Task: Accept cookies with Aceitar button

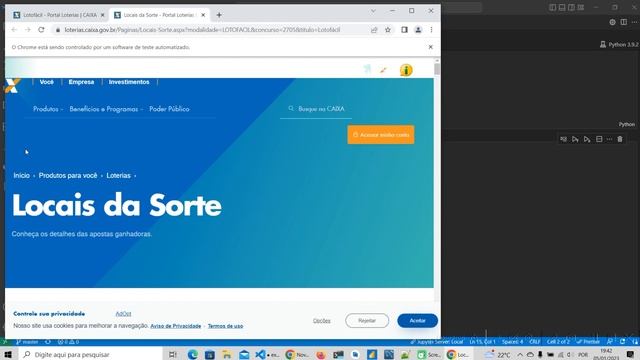Action: 418,321
